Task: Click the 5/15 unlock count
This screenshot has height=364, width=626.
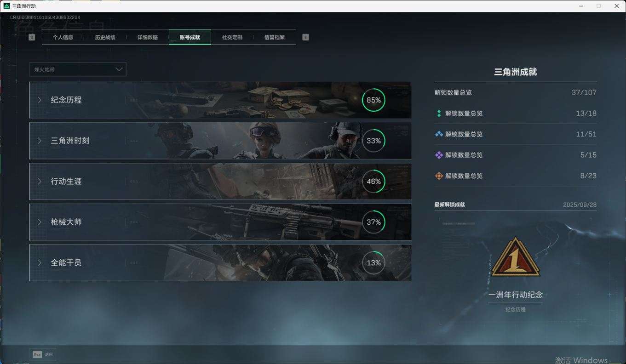Action: [589, 155]
